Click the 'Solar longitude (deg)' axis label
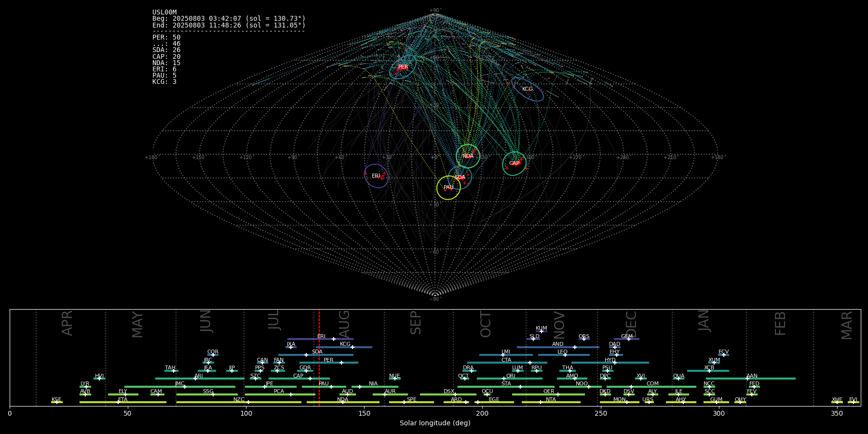Screen dimensions: 868x434 [x=435, y=423]
